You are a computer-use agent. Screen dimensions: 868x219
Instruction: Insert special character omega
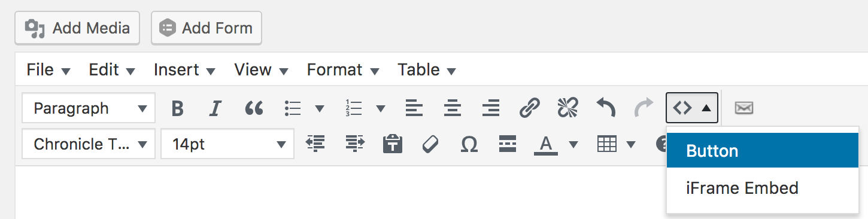[469, 144]
